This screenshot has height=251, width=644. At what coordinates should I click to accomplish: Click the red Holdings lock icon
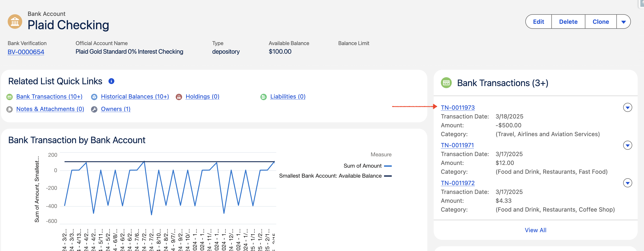179,97
